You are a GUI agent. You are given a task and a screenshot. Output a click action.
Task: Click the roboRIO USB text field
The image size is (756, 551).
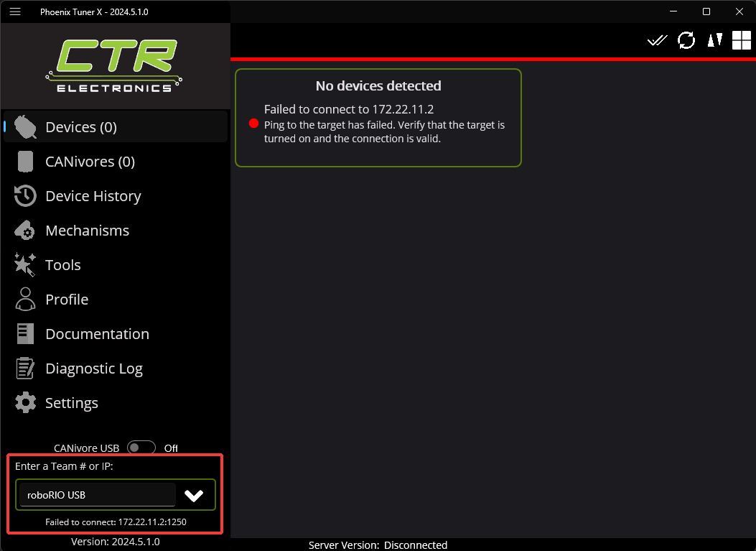(98, 495)
